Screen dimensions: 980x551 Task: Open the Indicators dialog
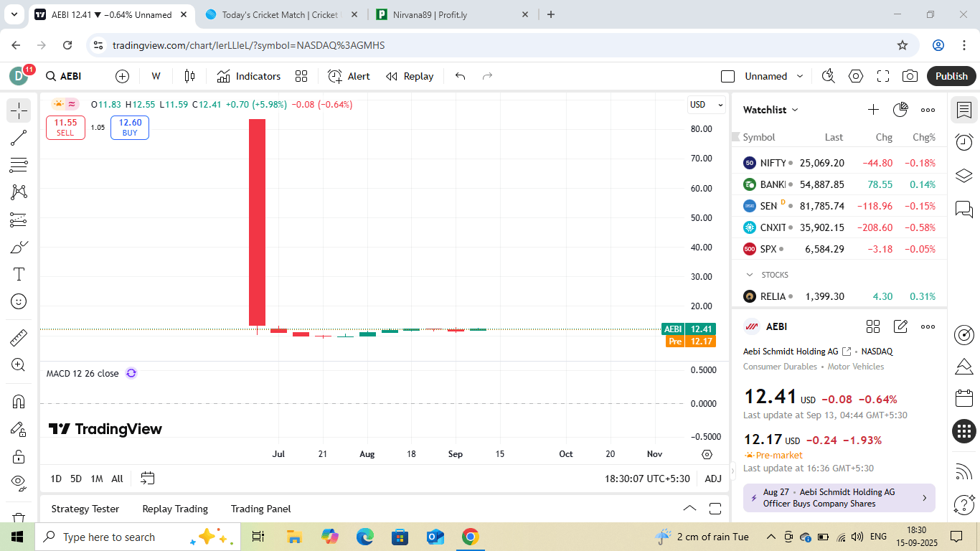[x=249, y=76]
